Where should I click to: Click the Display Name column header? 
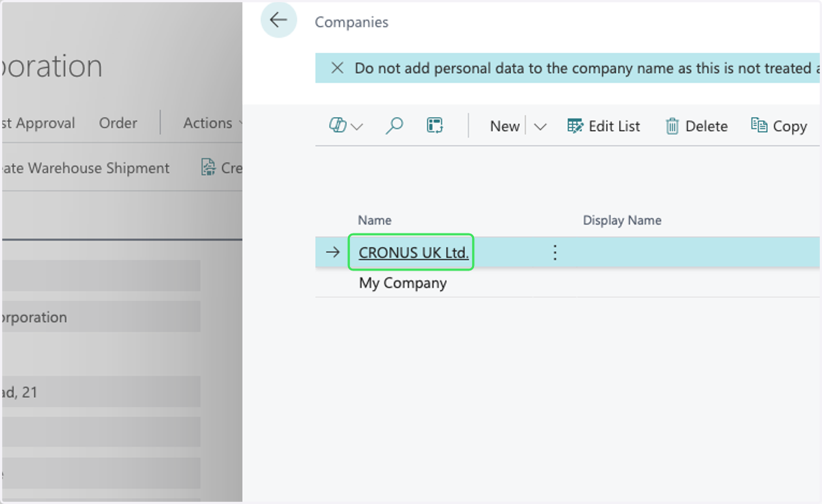[x=622, y=220]
